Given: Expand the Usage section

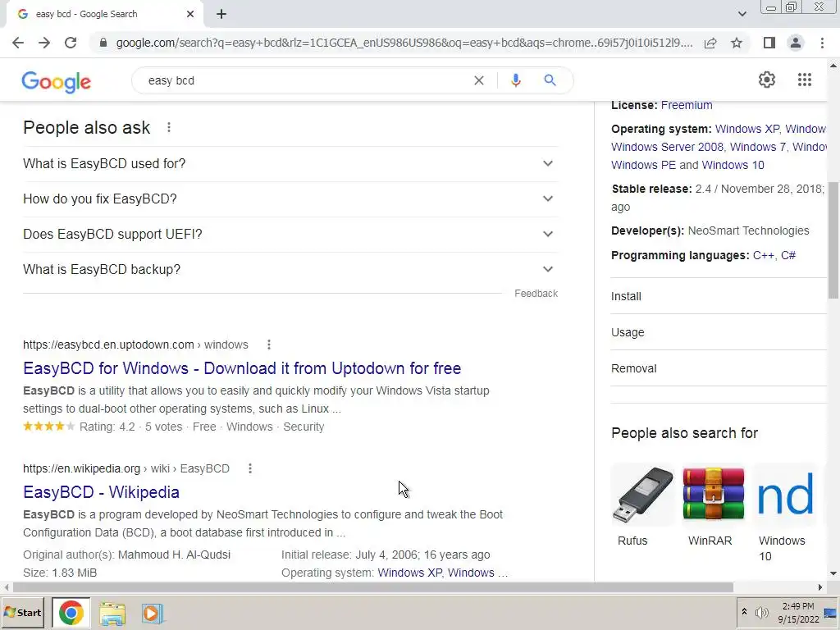Looking at the screenshot, I should coord(719,332).
